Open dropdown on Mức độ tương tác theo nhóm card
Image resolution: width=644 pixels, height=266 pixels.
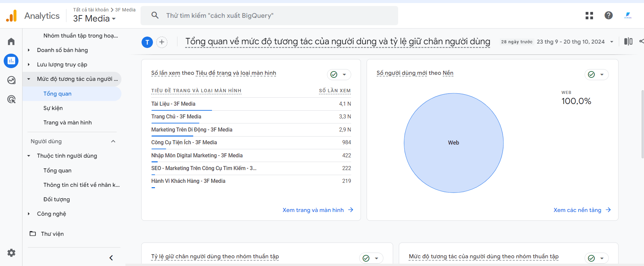602,258
